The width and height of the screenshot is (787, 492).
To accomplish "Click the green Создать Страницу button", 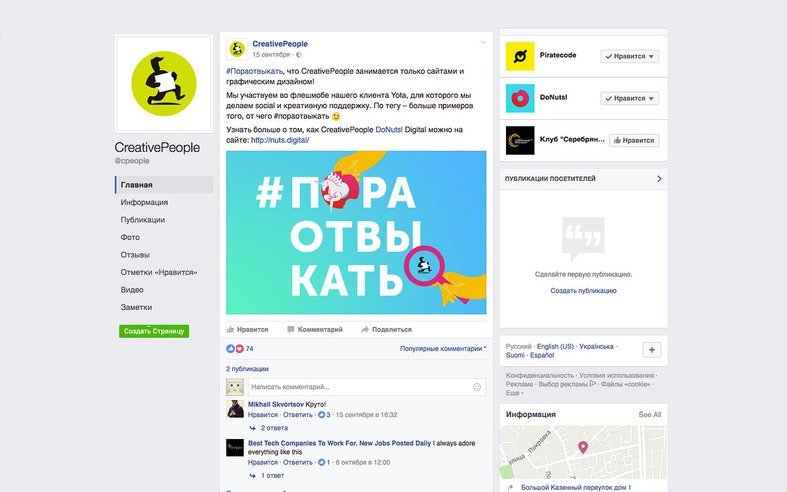I will (x=154, y=331).
